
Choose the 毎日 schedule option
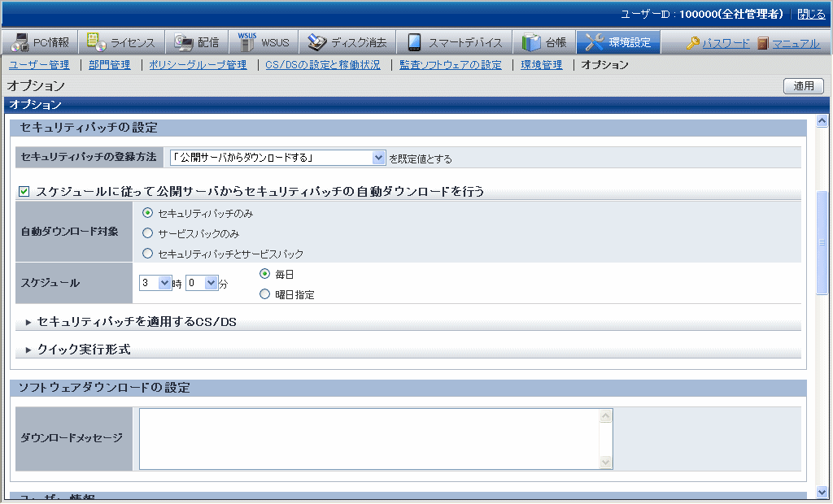coord(264,274)
